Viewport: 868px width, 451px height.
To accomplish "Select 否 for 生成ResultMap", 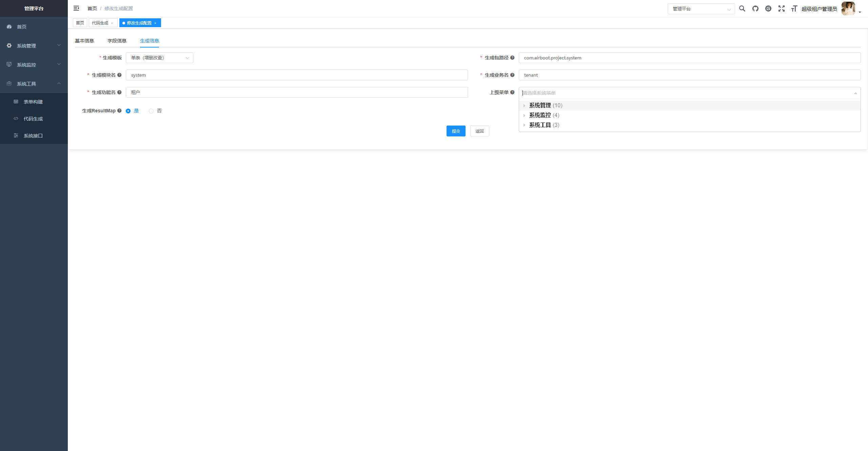I will (155, 111).
